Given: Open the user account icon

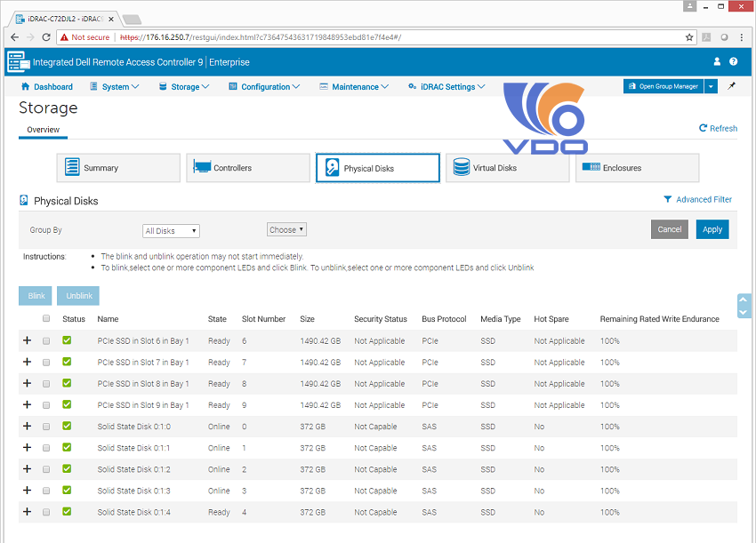Looking at the screenshot, I should click(717, 61).
